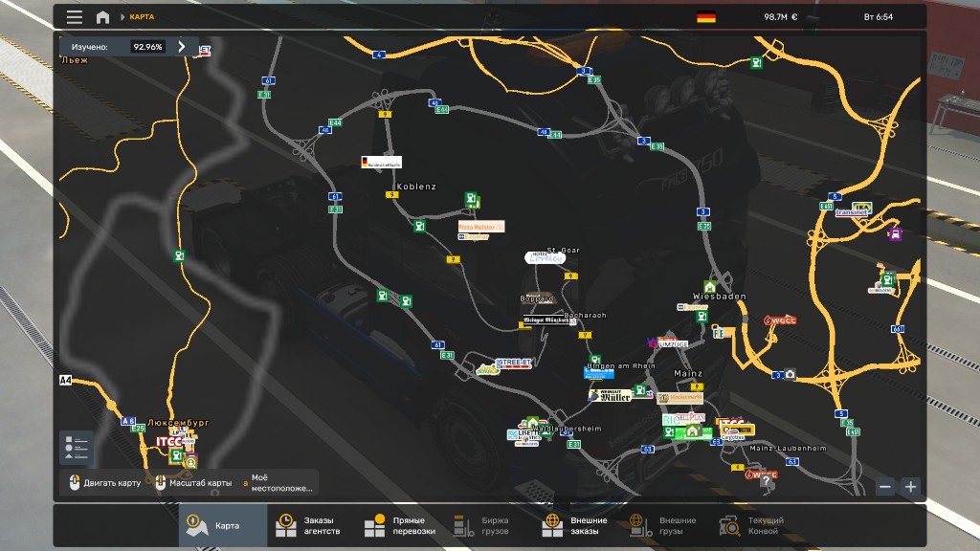
Task: Click the КАРТА breadcrumb label
Action: (142, 17)
